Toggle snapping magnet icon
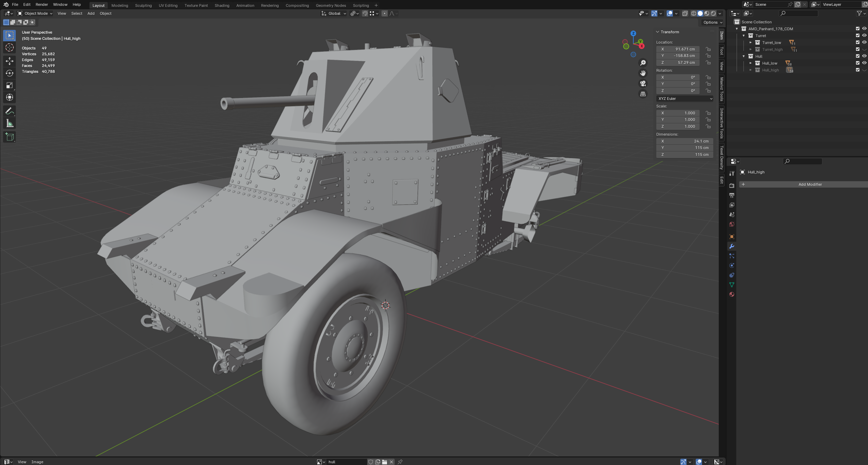 365,13
